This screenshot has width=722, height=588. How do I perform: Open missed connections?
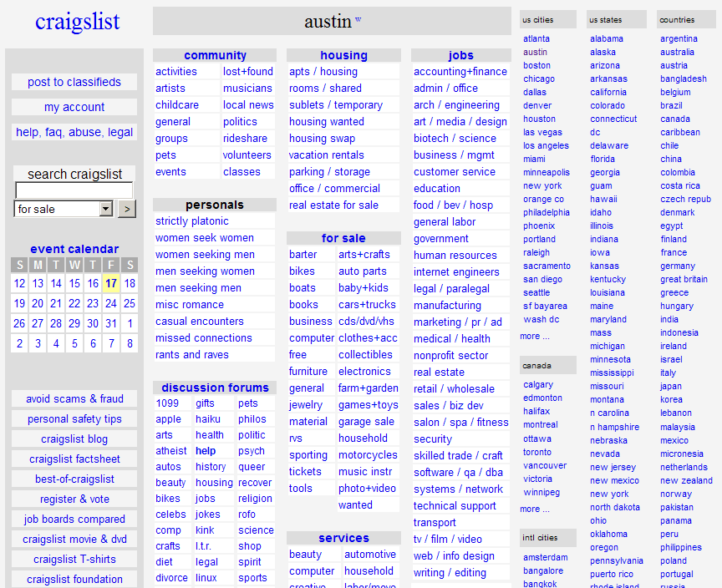(204, 337)
